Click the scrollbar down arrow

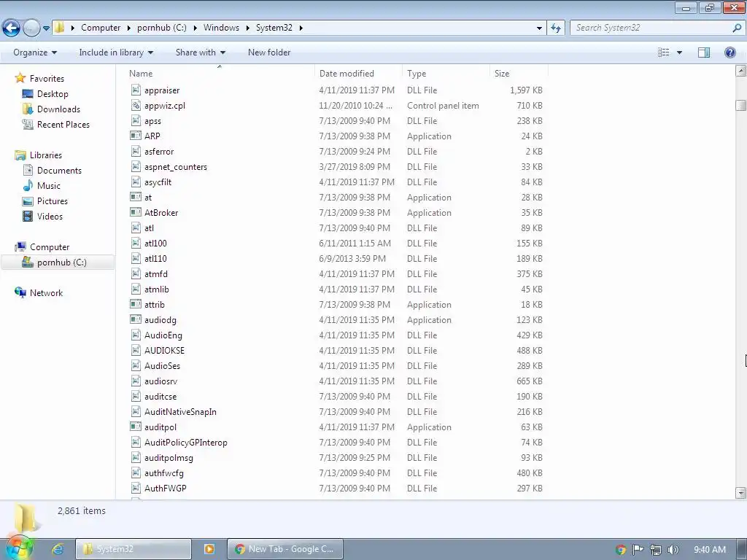(741, 492)
